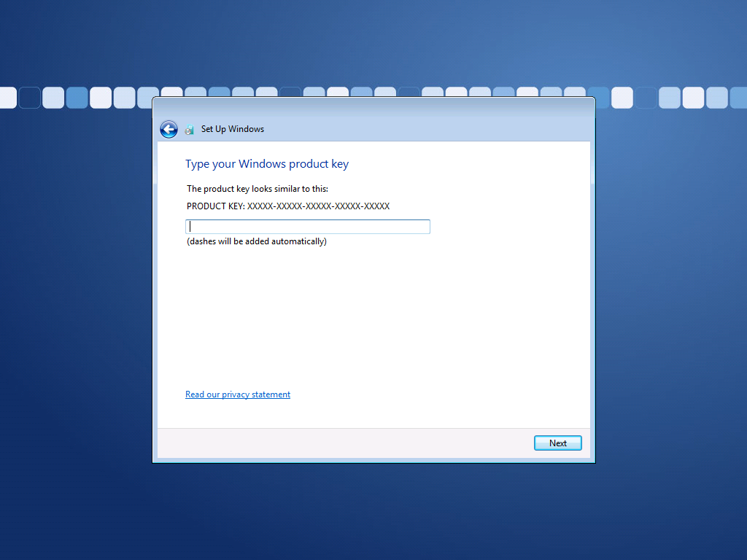The height and width of the screenshot is (560, 747).
Task: Click the PRODUCT KEY example format text
Action: (x=288, y=206)
